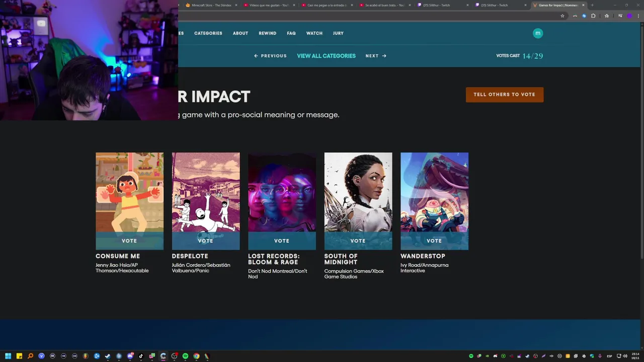Open REWIND in the site navigation
This screenshot has height=362, width=644.
pos(268,33)
